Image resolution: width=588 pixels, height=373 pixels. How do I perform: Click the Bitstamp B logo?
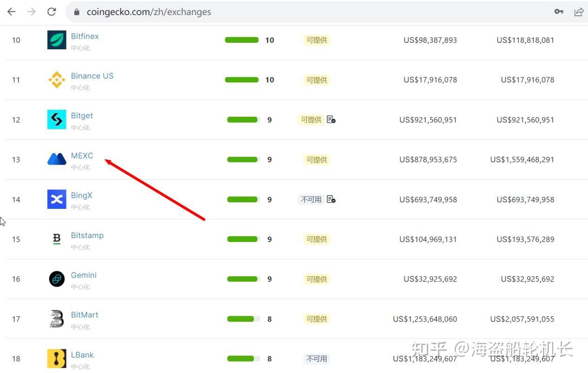(x=57, y=239)
